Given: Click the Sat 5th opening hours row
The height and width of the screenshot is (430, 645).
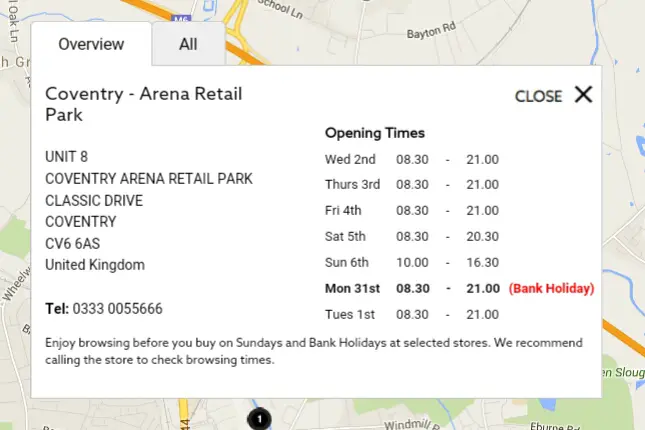Looking at the screenshot, I should coord(412,237).
